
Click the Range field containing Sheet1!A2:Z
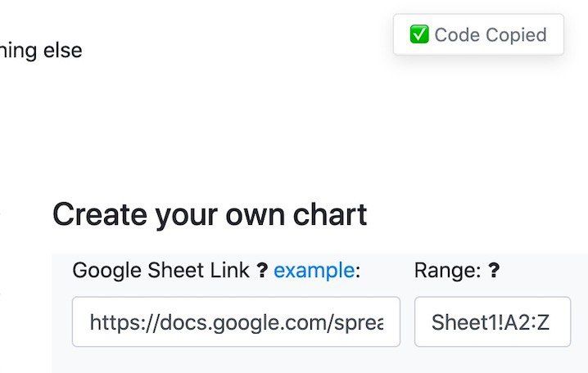tap(491, 321)
